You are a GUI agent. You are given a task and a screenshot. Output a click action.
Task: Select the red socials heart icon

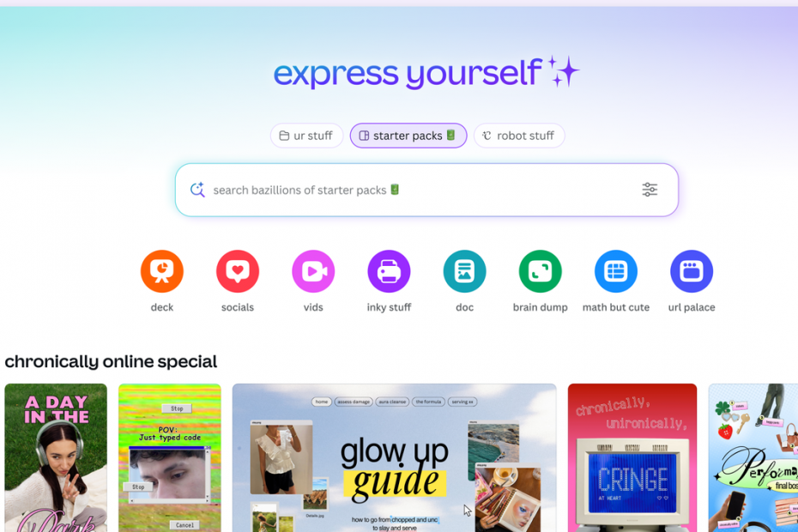tap(238, 271)
